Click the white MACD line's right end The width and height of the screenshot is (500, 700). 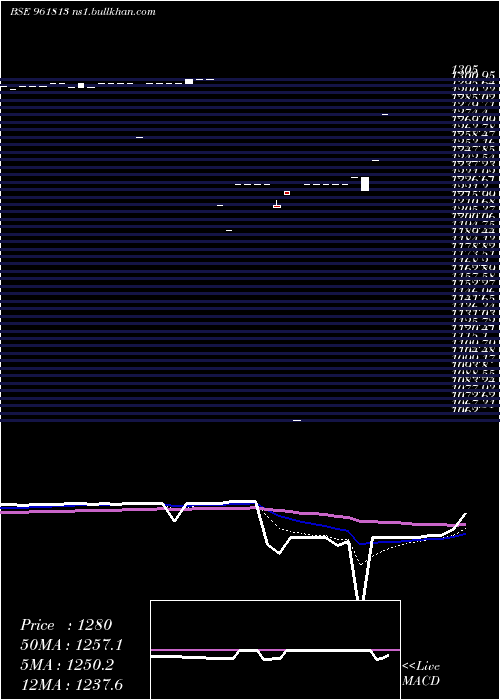388,655
